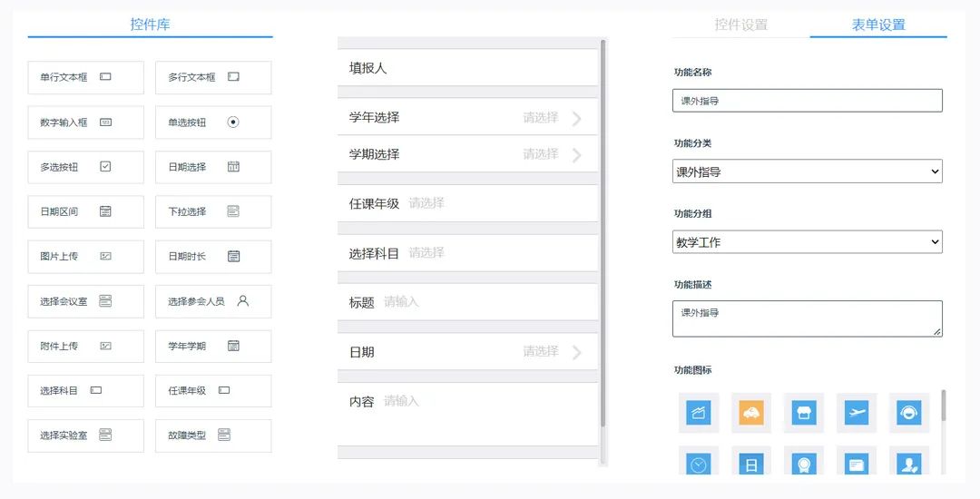Insert the 选择科目 widget from library

(x=85, y=391)
